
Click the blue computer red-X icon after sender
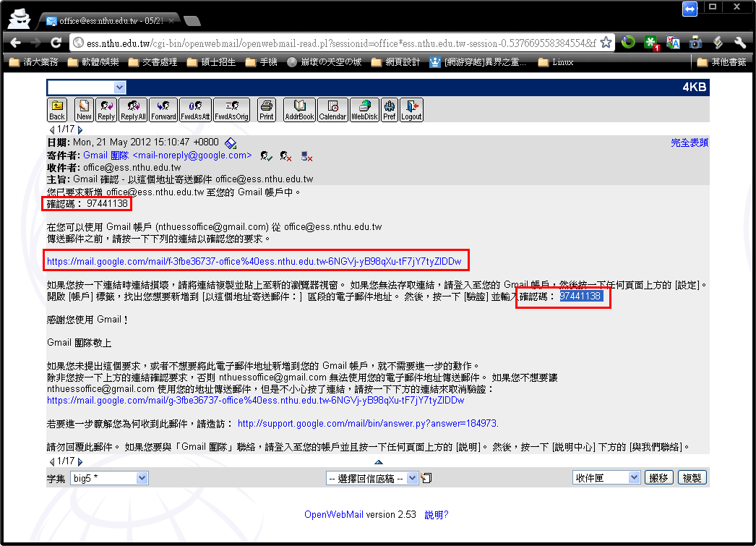click(x=306, y=155)
